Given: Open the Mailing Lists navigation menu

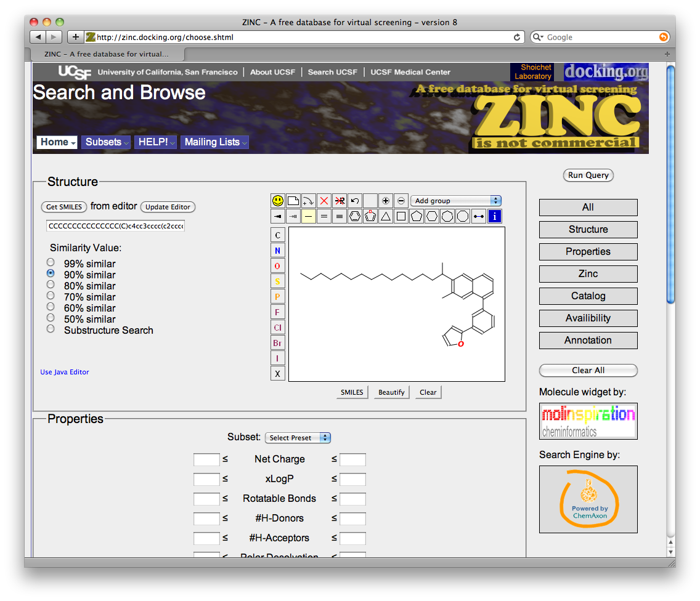Looking at the screenshot, I should 214,142.
